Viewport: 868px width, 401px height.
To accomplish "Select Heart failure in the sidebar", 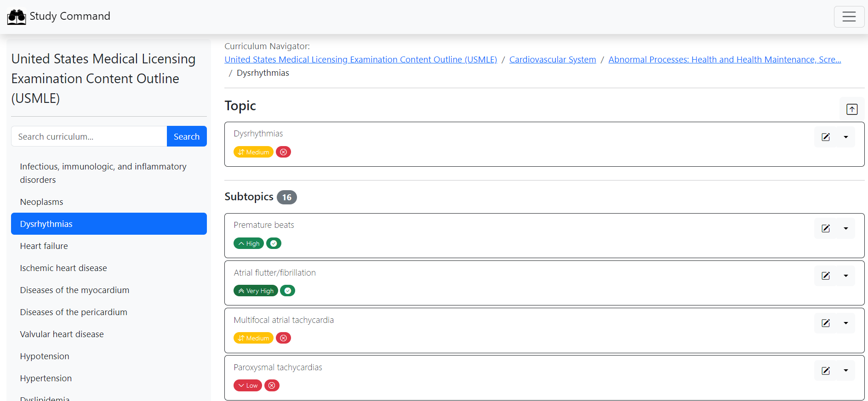I will [44, 246].
